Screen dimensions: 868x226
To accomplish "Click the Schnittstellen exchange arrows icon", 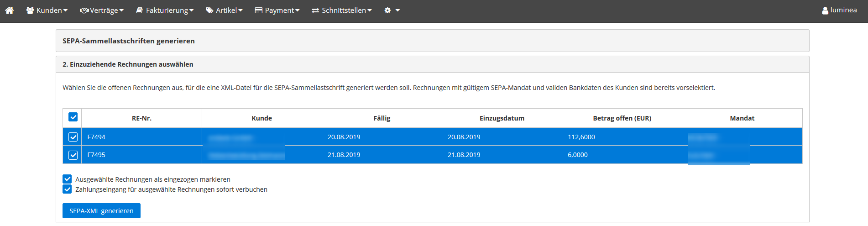I will pyautogui.click(x=315, y=10).
